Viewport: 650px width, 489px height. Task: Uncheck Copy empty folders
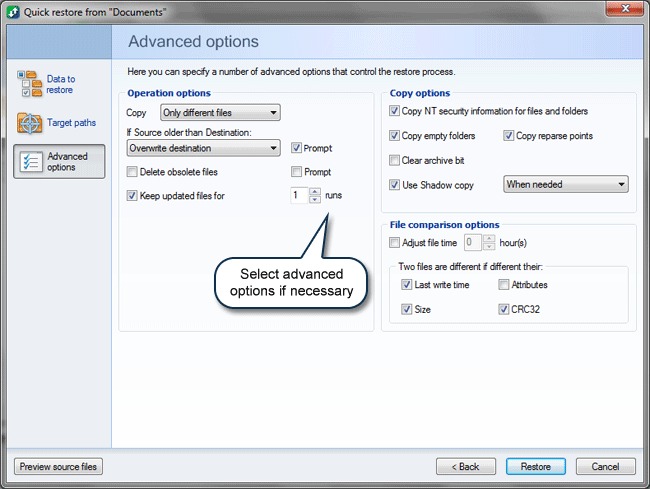click(x=394, y=136)
